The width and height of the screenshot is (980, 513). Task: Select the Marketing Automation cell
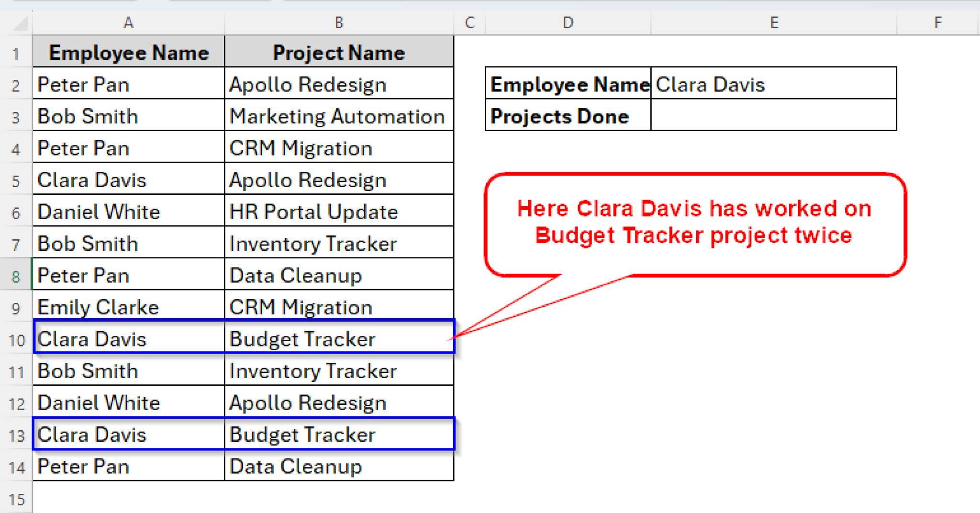point(338,116)
